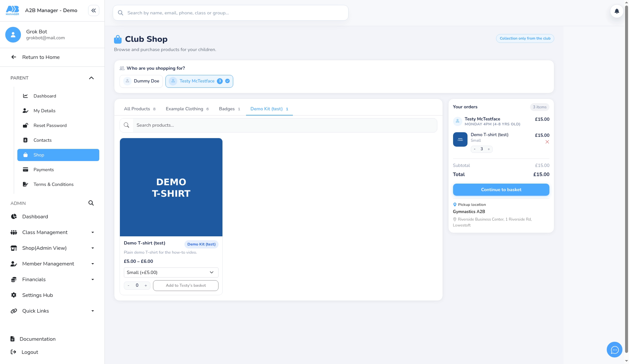
Task: Open notifications via the bell icon
Action: coord(617,11)
